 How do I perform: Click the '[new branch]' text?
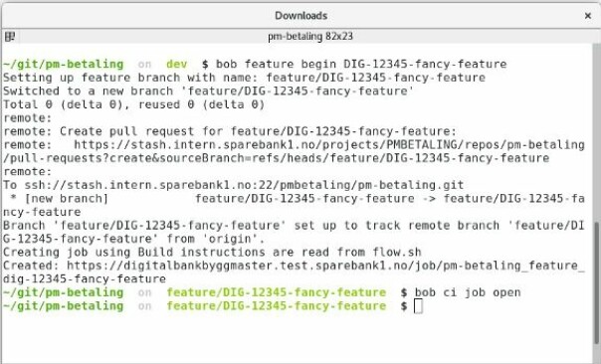click(67, 199)
